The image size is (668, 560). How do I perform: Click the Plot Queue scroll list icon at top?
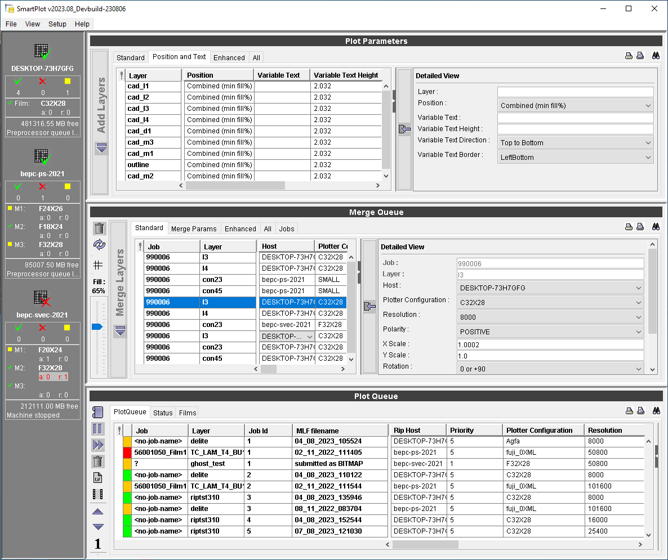(x=98, y=412)
